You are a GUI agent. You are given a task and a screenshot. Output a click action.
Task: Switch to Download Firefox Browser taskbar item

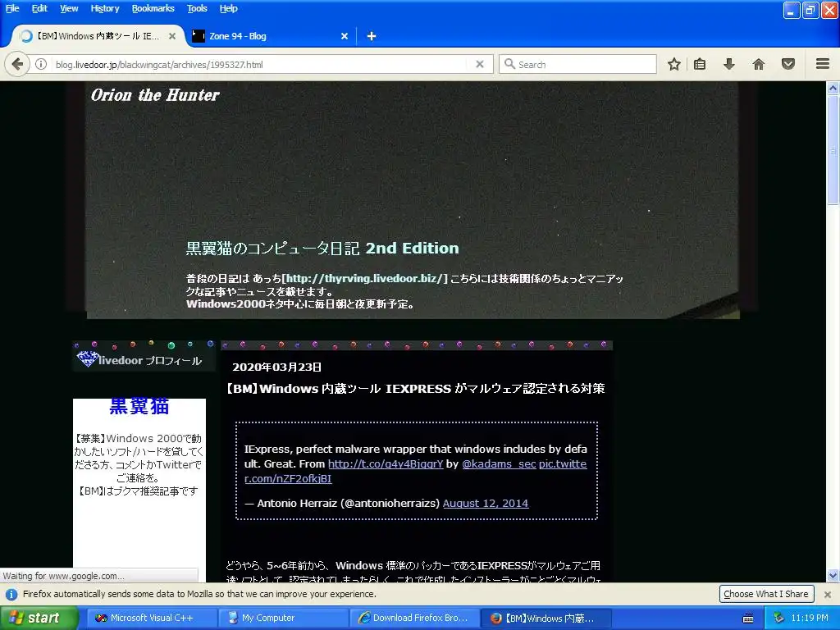414,619
